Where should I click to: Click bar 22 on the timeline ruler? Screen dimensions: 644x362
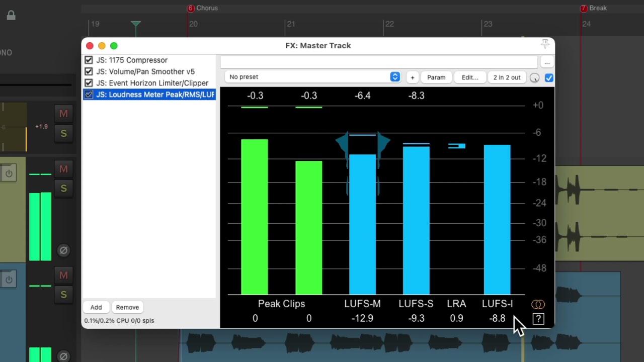click(389, 24)
